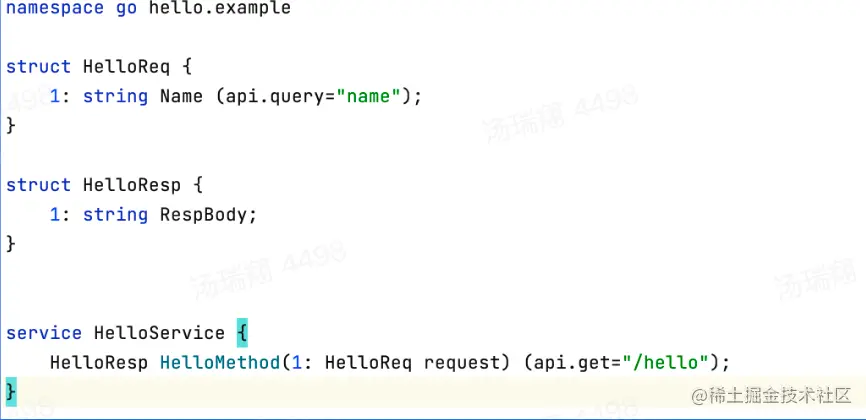Click struct keyword before HelloReq

point(39,67)
